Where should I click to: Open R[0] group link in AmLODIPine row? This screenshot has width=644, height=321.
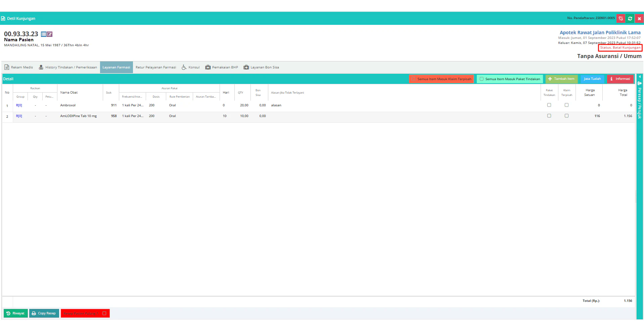19,116
